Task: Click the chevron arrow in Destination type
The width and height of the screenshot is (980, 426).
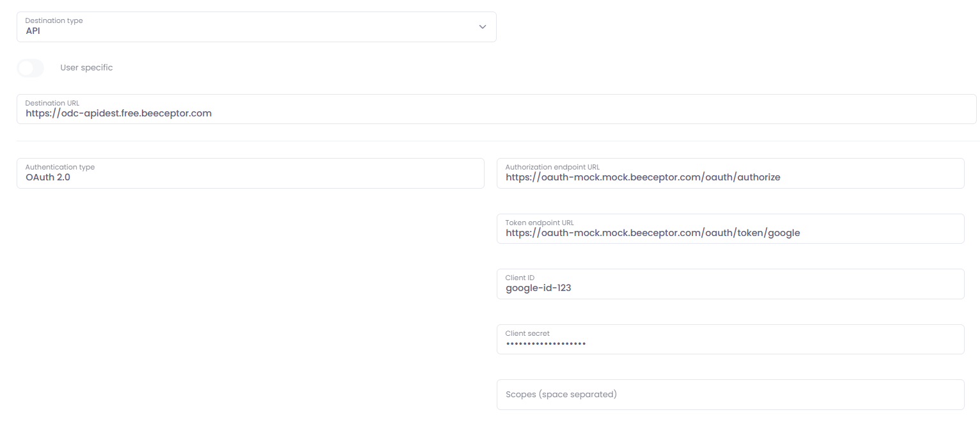Action: [482, 27]
